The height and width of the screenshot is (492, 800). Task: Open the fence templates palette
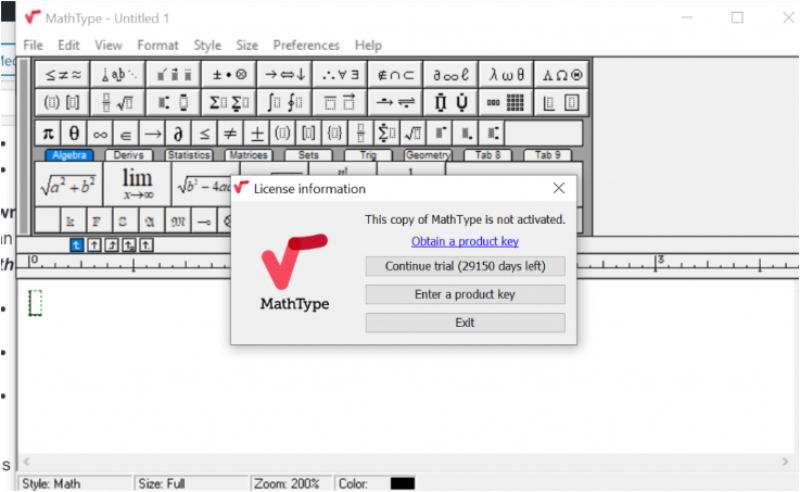(63, 103)
